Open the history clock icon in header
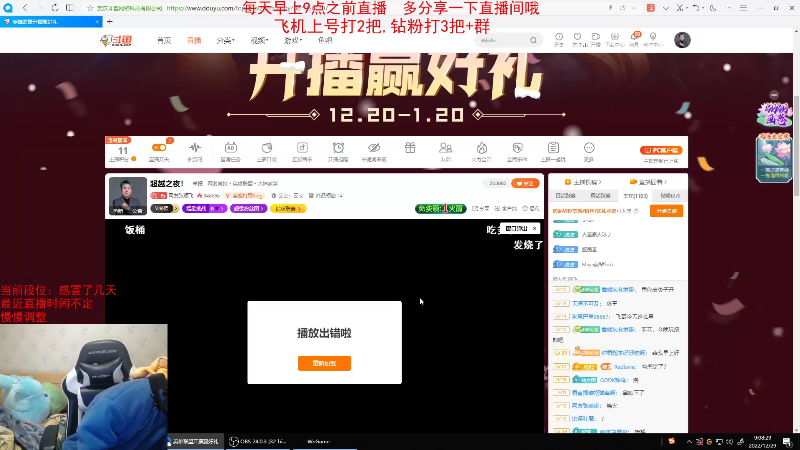Viewport: 800px width, 450px height. (x=559, y=39)
